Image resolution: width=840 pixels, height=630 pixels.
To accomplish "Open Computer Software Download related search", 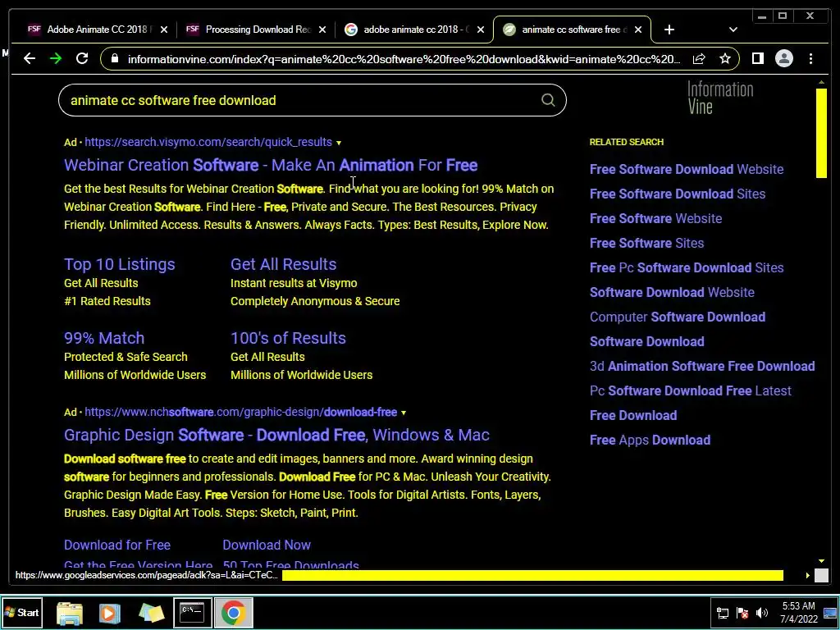I will point(677,317).
